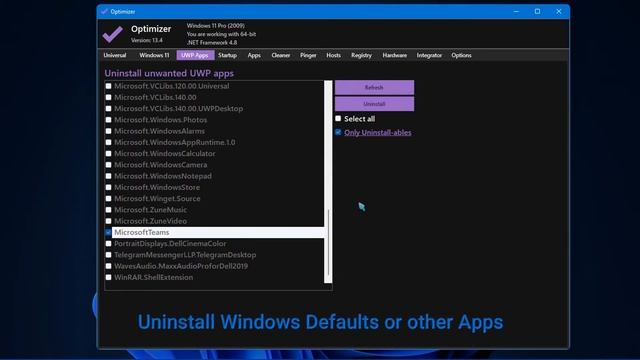Go to the Integrator tab

429,55
